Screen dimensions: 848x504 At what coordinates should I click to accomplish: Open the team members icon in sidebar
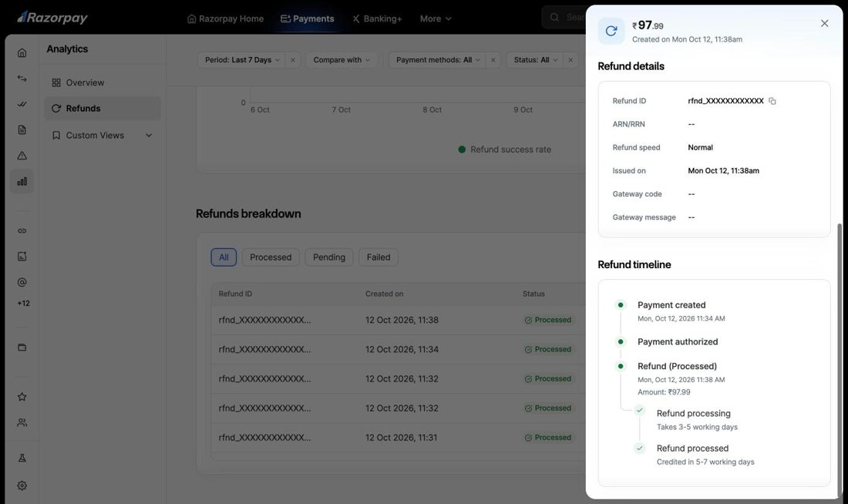(22, 423)
